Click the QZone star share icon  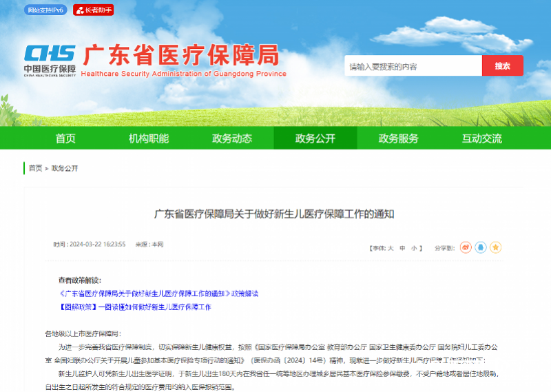click(x=495, y=247)
